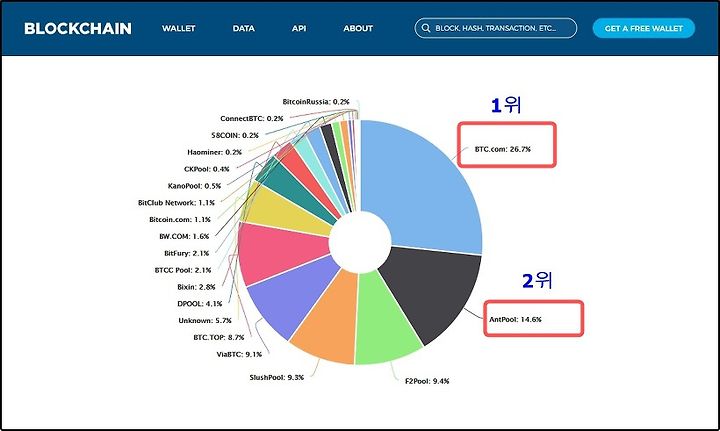
Task: Click the BTC.com: 26.7% label
Action: 502,149
